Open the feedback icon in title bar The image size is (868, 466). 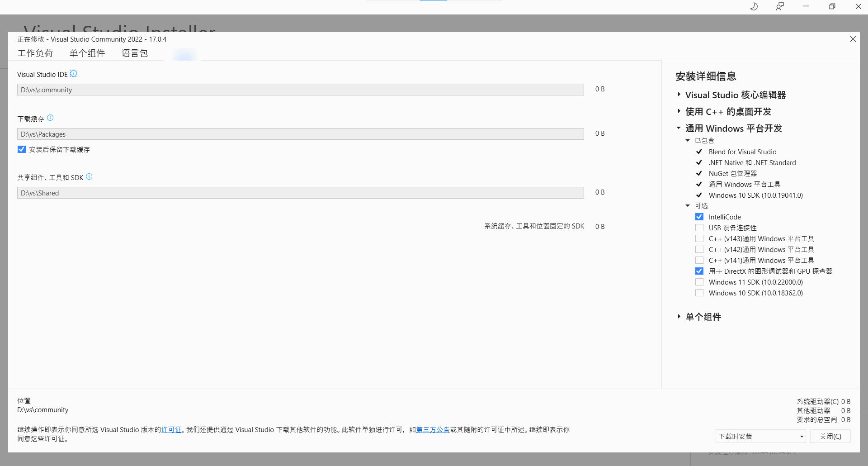click(780, 6)
